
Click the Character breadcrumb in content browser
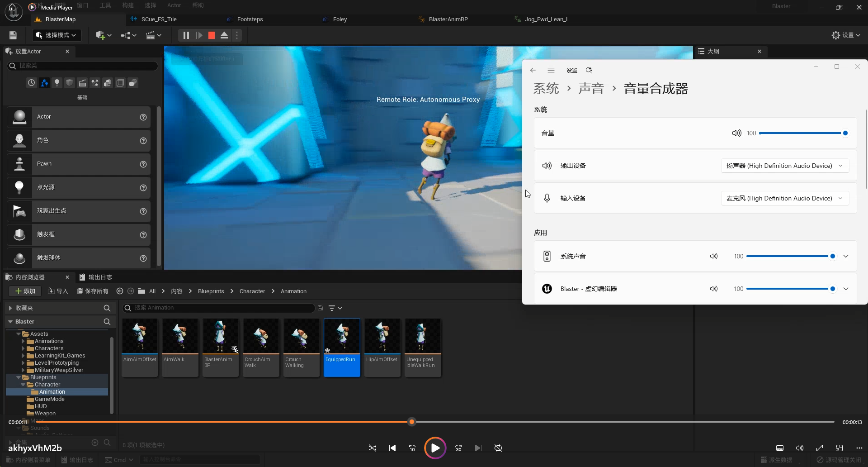pyautogui.click(x=252, y=291)
